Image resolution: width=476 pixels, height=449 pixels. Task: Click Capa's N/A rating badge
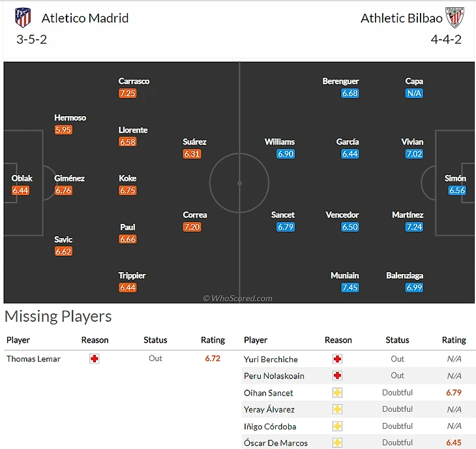click(414, 93)
